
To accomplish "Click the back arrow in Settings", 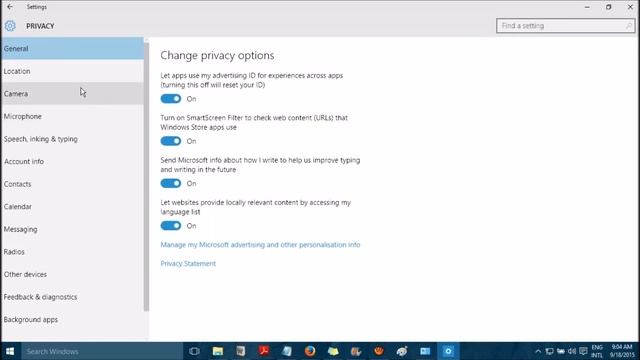I will tap(10, 7).
